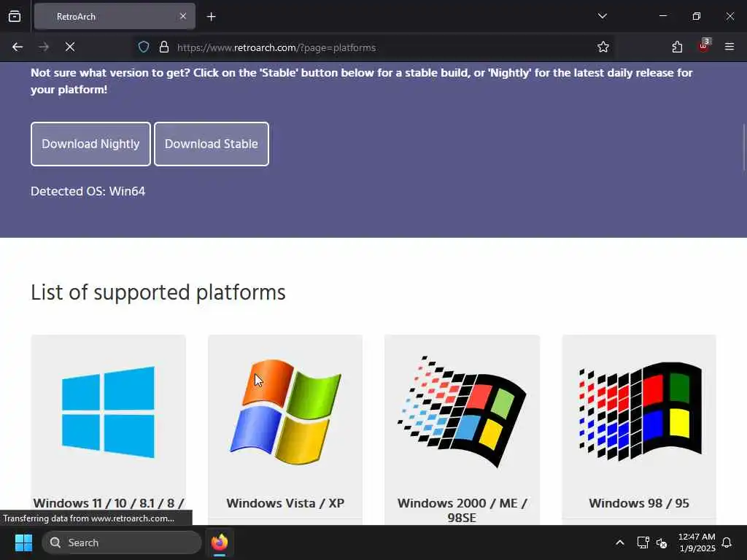Bookmark this page with the star

pyautogui.click(x=603, y=47)
